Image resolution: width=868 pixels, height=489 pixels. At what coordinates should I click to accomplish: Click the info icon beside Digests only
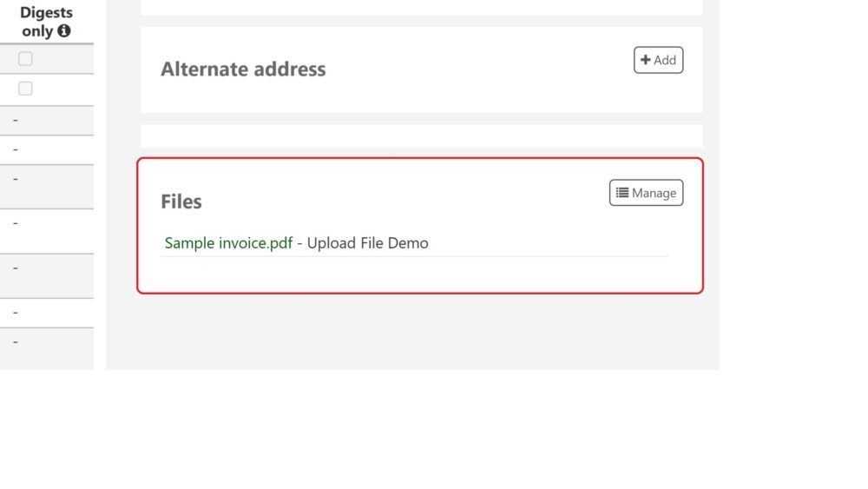(64, 31)
